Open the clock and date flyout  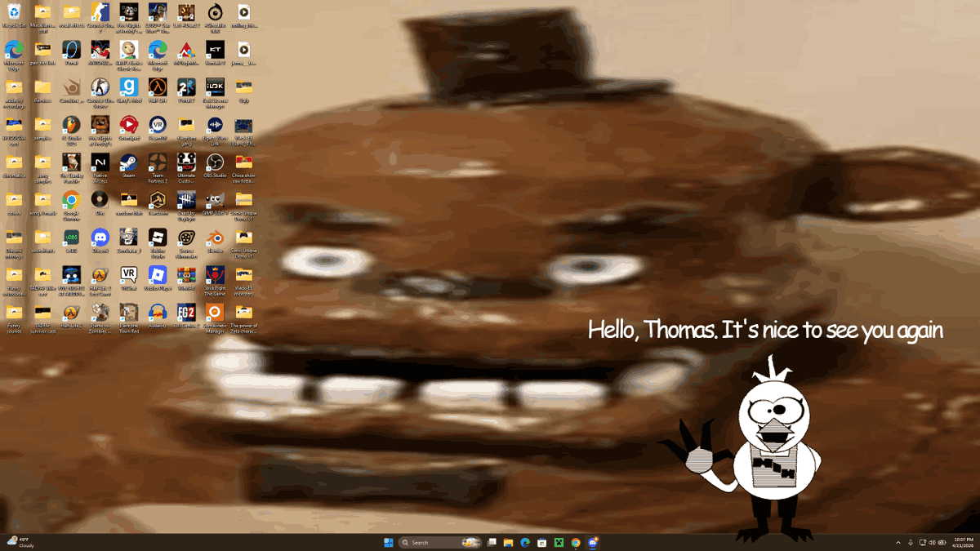click(962, 543)
